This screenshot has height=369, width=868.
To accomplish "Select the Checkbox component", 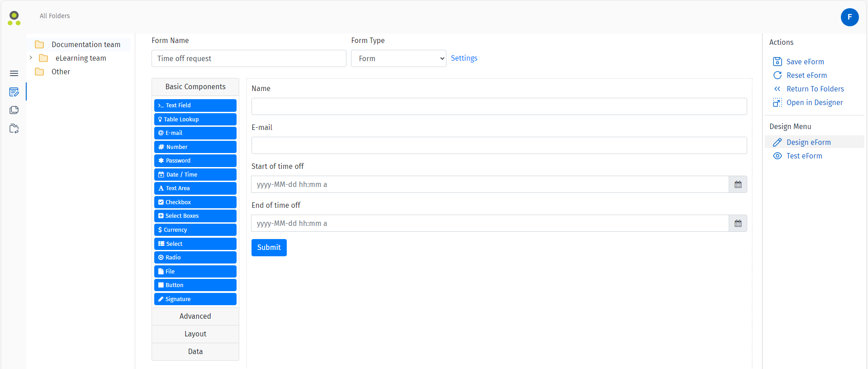I will pyautogui.click(x=195, y=202).
